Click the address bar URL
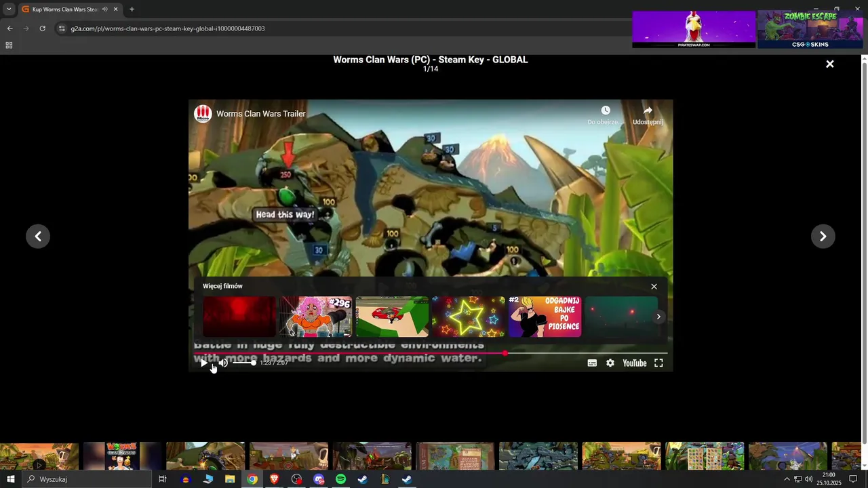The height and width of the screenshot is (488, 868). click(x=167, y=28)
